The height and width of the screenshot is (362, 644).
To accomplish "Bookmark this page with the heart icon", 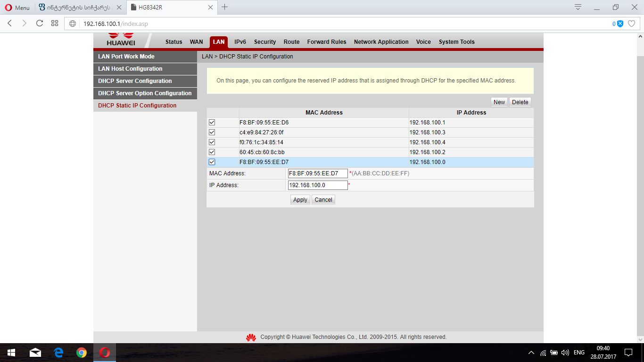I will 632,24.
